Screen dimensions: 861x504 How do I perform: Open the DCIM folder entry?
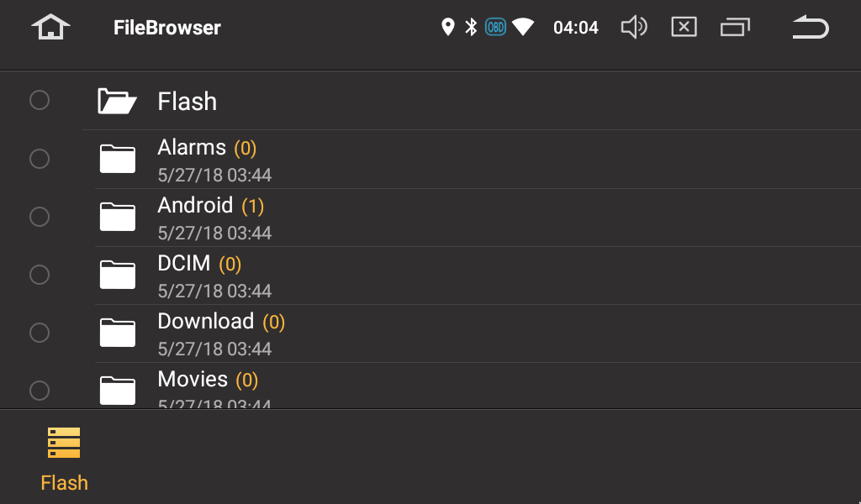click(184, 264)
